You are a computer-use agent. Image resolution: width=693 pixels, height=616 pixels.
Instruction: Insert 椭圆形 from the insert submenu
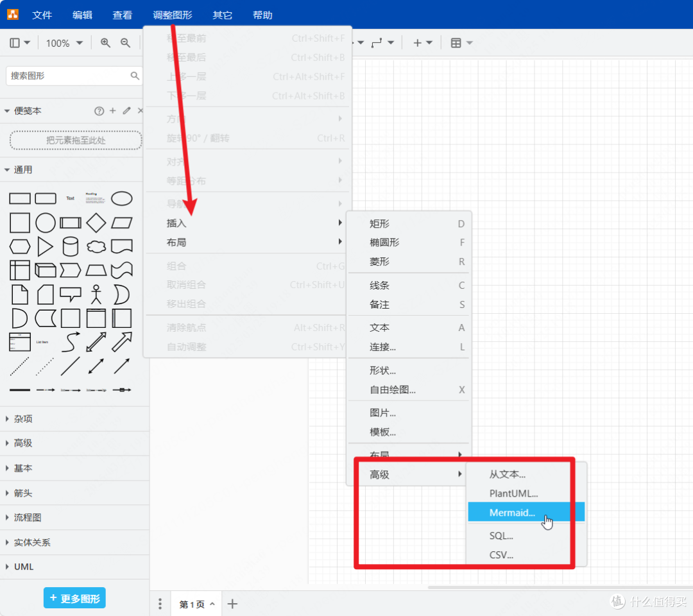click(x=409, y=242)
